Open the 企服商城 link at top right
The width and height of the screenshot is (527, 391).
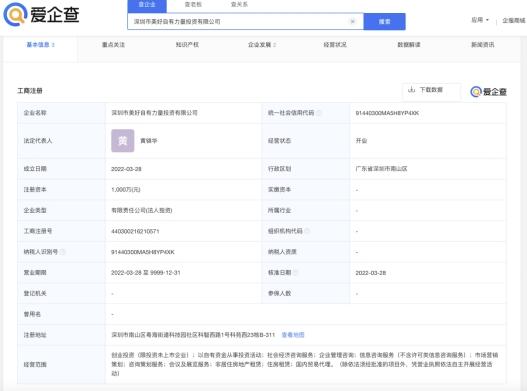(514, 21)
